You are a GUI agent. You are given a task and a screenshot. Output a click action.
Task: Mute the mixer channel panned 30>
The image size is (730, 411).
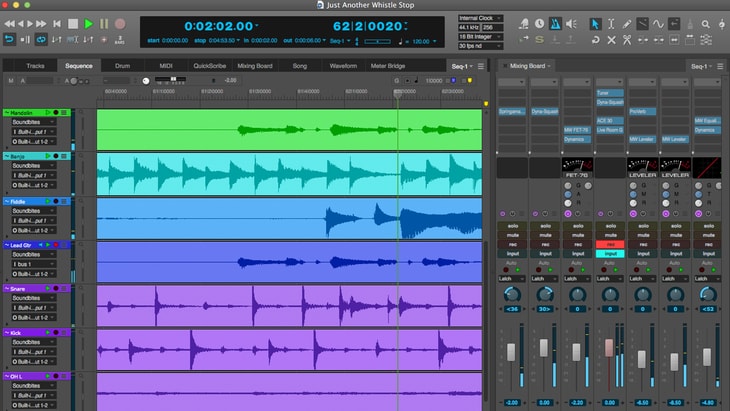[x=545, y=235]
